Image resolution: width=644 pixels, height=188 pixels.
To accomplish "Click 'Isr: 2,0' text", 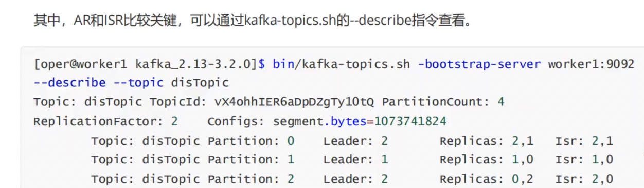I will pos(584,179).
